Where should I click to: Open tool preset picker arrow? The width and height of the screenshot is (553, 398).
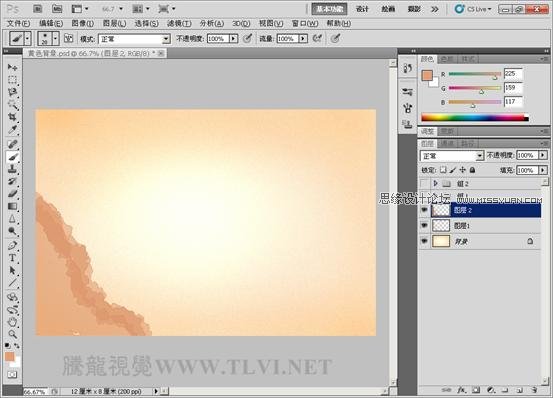point(28,38)
